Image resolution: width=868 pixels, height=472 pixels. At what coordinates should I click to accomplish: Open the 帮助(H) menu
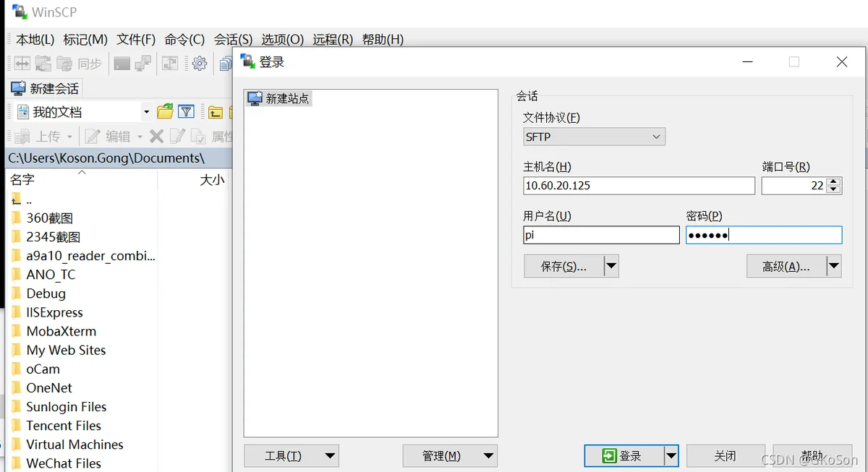point(383,40)
